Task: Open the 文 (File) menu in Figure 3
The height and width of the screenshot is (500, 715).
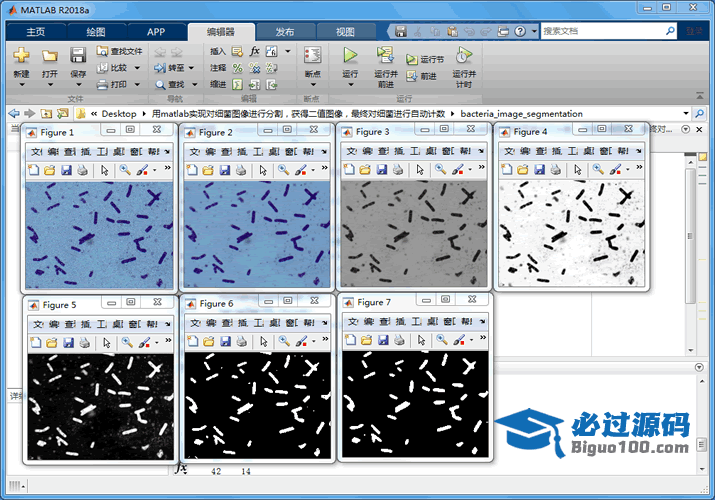Action: click(x=351, y=151)
